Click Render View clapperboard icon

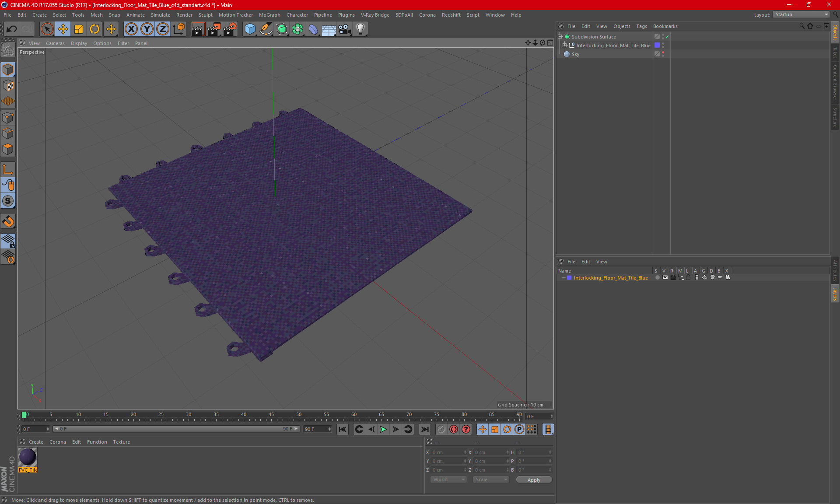[x=198, y=29]
